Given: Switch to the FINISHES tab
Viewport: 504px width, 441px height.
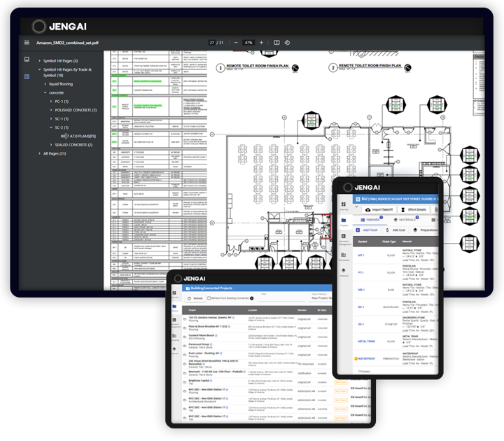Looking at the screenshot, I should coord(370,220).
